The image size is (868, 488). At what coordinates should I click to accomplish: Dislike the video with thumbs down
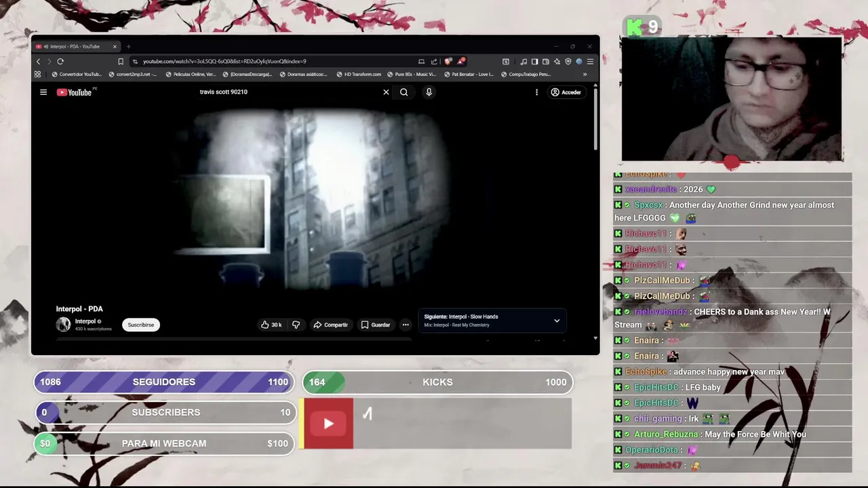pos(296,325)
